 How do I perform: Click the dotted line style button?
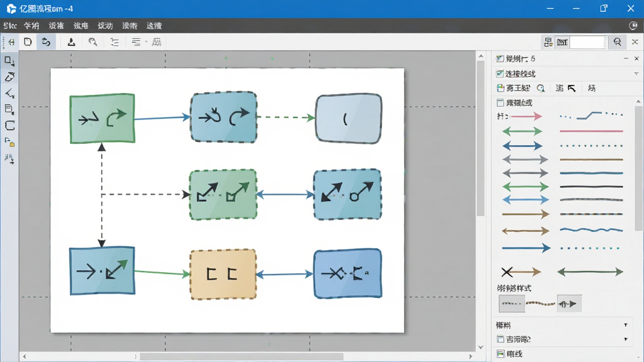(x=512, y=304)
